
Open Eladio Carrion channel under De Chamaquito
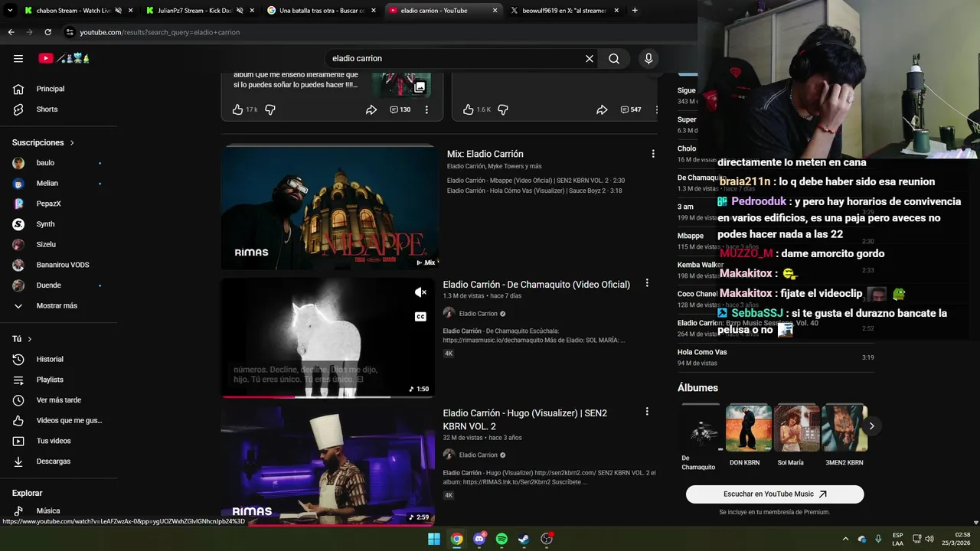[479, 314]
